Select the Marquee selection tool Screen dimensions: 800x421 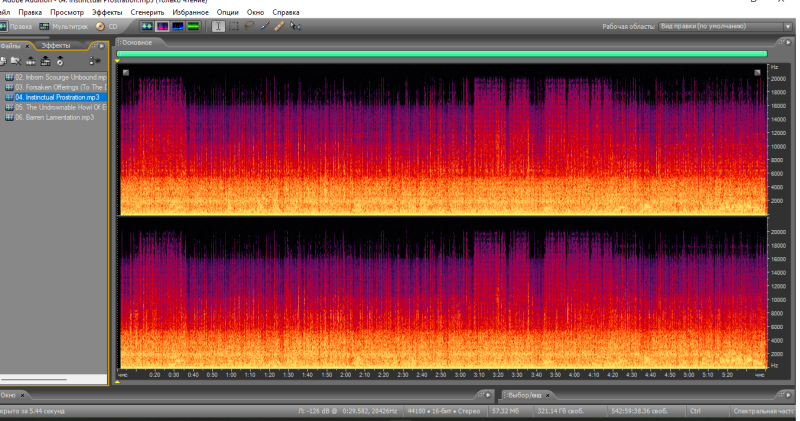[x=233, y=26]
